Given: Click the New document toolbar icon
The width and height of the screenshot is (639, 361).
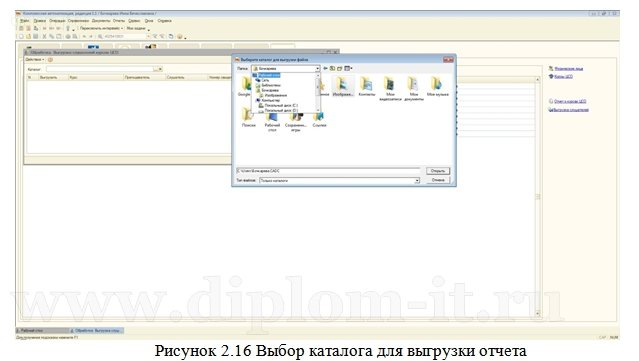Looking at the screenshot, I should tap(21, 37).
